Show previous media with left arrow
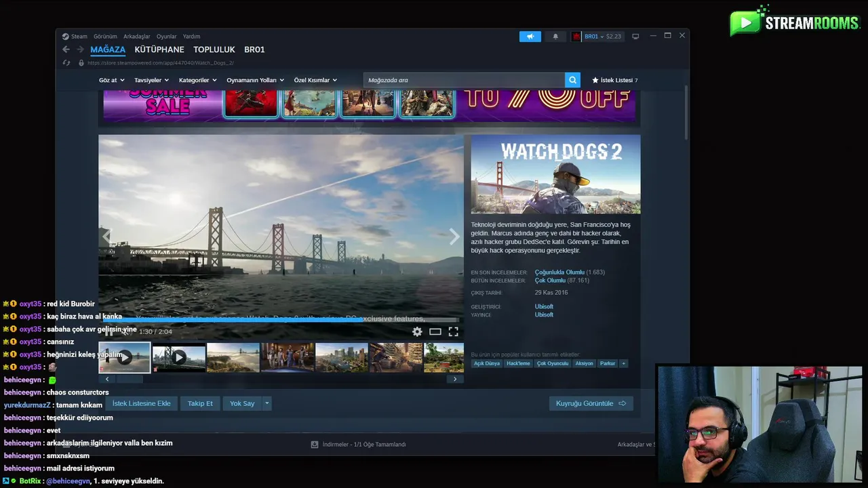Image resolution: width=868 pixels, height=488 pixels. [106, 236]
